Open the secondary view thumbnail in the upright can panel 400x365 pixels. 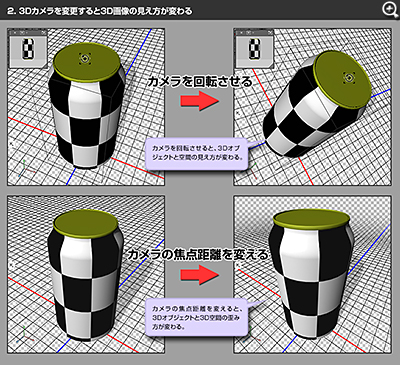click(28, 49)
